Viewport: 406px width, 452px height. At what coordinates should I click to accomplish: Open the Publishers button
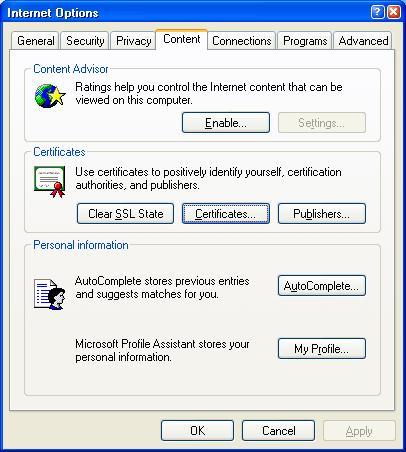322,214
